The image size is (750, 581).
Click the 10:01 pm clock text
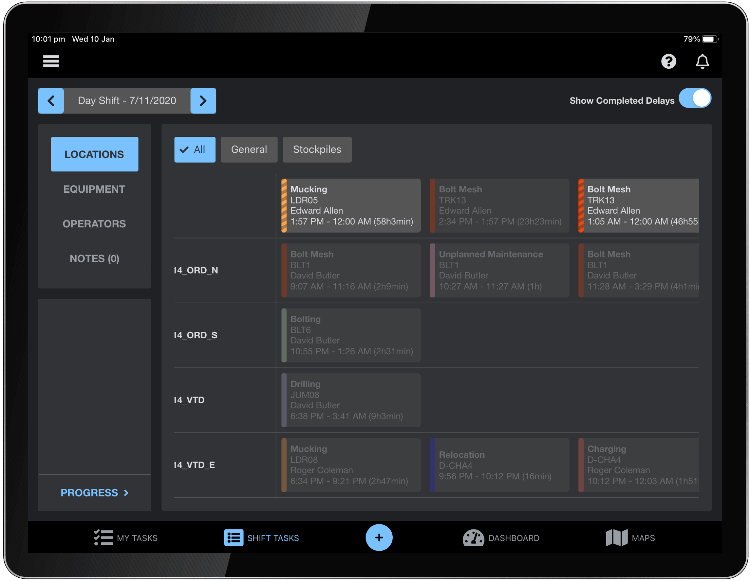[48, 39]
